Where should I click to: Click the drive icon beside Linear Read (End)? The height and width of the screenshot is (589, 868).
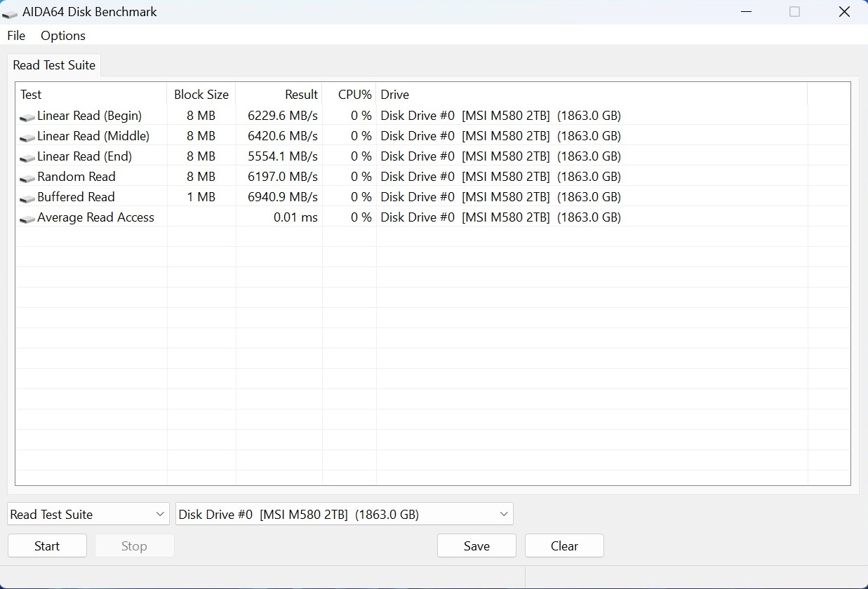27,158
